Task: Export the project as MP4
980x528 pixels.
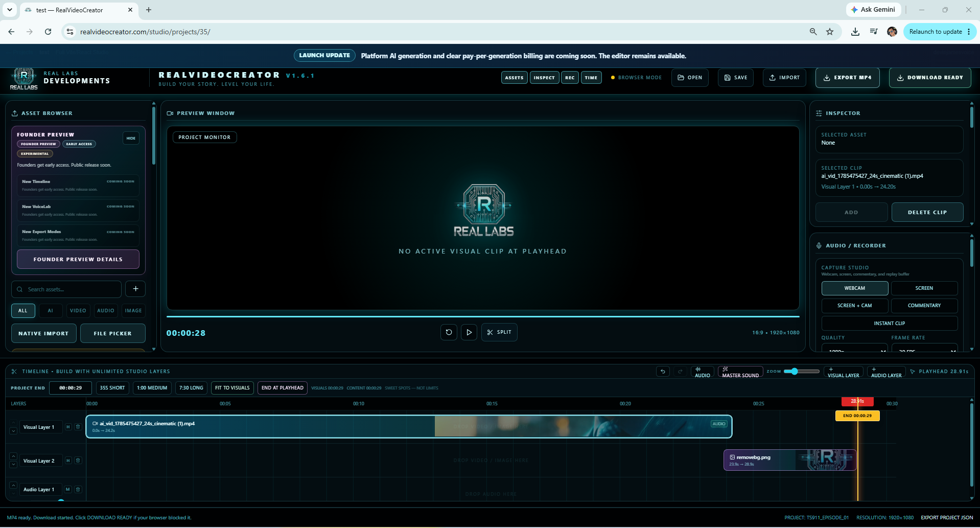Action: click(848, 78)
